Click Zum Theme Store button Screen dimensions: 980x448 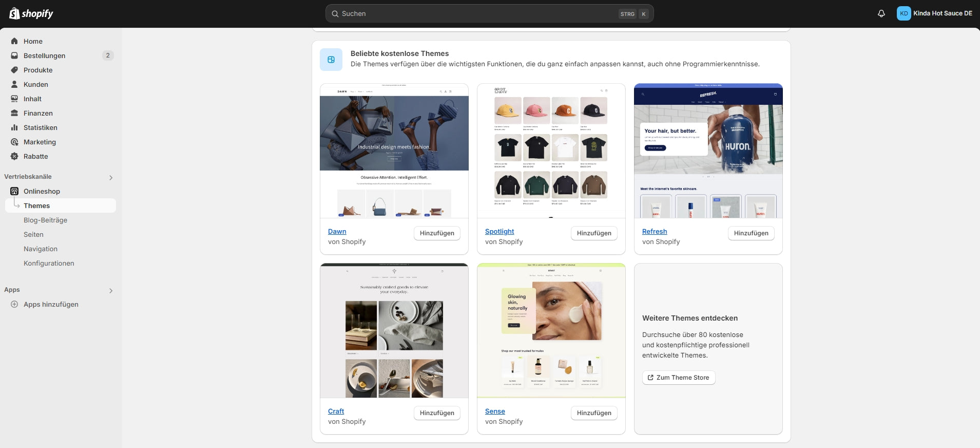point(678,378)
